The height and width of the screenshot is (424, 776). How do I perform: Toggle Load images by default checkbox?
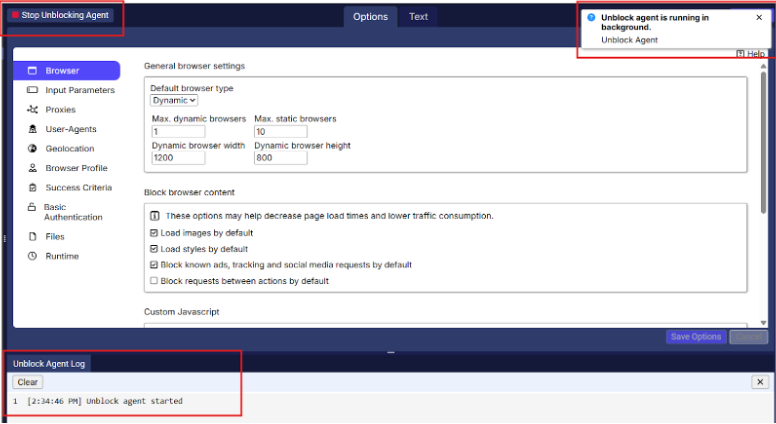click(154, 233)
